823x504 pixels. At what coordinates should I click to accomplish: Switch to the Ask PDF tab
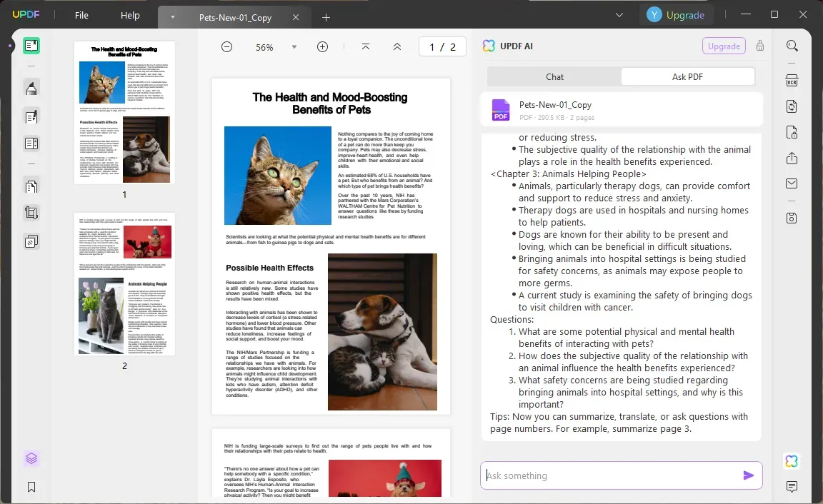(688, 76)
